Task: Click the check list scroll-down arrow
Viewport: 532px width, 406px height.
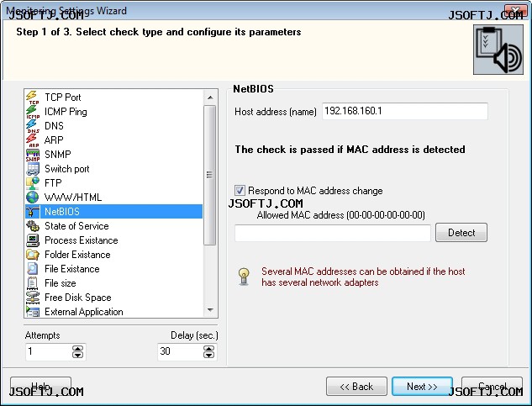Action: (x=210, y=310)
